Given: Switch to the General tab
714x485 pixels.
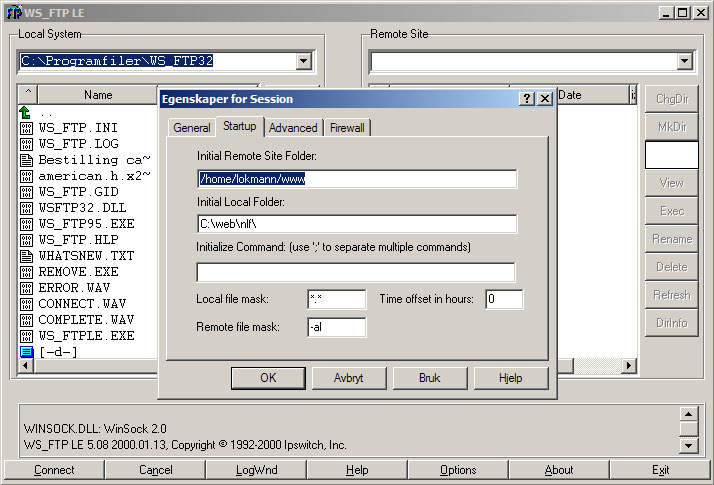Looking at the screenshot, I should pos(191,128).
